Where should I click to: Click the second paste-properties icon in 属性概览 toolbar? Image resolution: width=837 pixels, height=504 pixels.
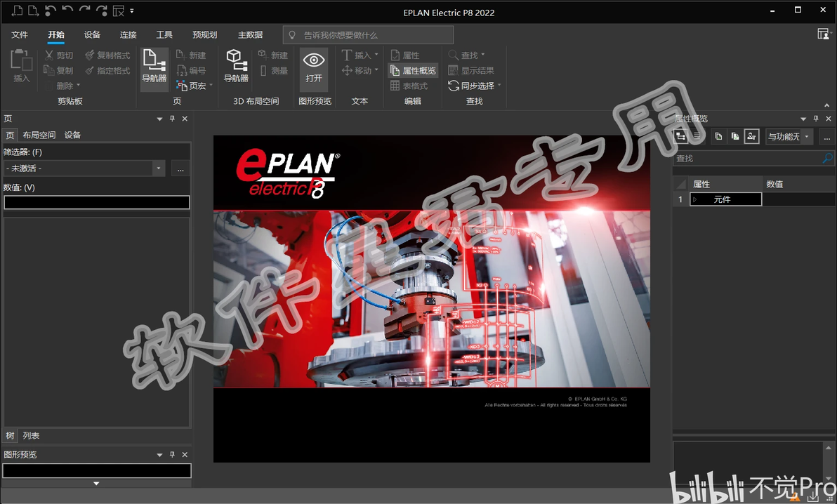pyautogui.click(x=735, y=137)
